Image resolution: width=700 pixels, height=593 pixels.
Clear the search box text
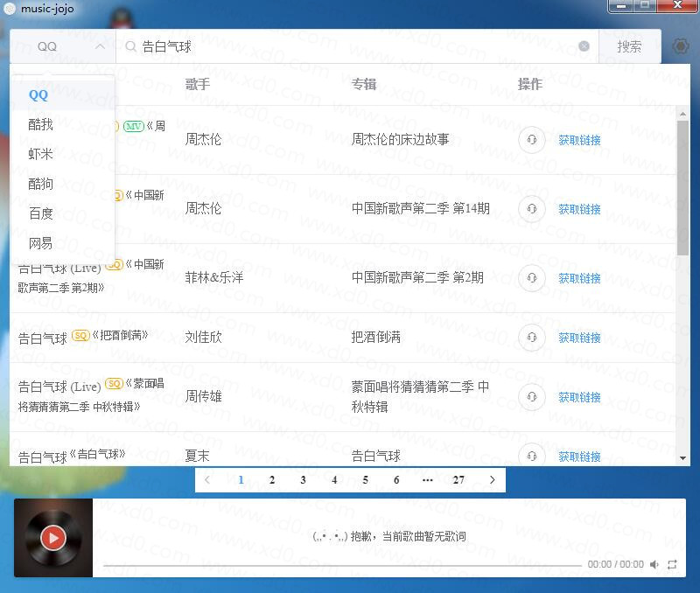coord(584,46)
